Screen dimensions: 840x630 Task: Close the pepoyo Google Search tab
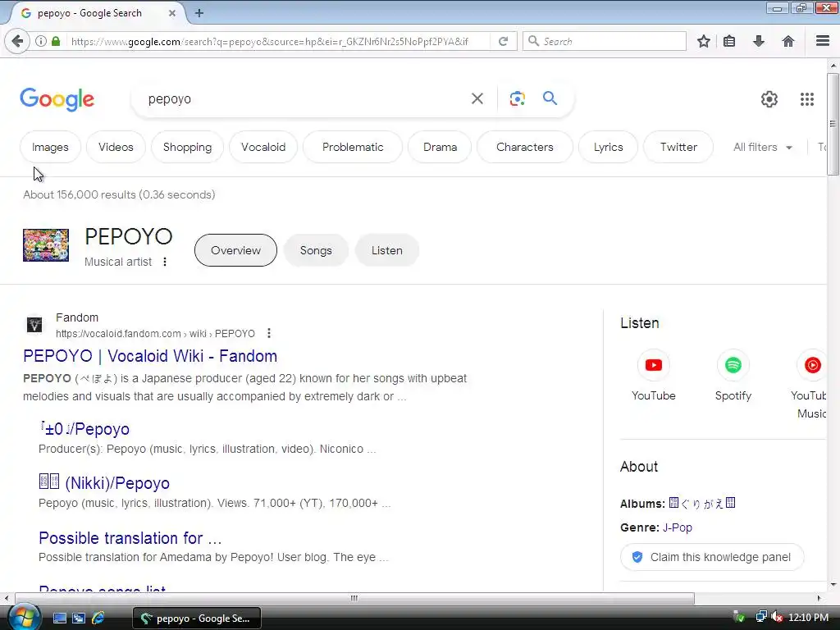tap(172, 13)
